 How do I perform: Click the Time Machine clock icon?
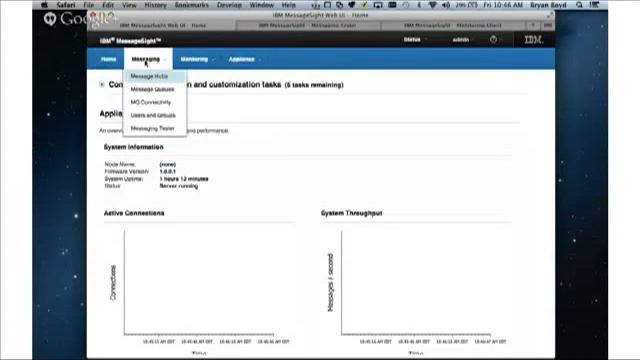tap(406, 5)
